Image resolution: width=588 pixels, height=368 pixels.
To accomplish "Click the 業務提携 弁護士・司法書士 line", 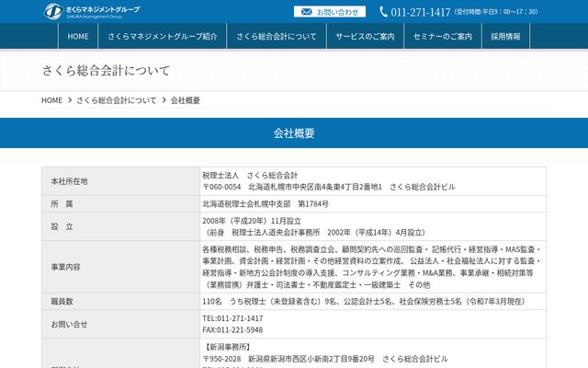I will pyautogui.click(x=316, y=284).
